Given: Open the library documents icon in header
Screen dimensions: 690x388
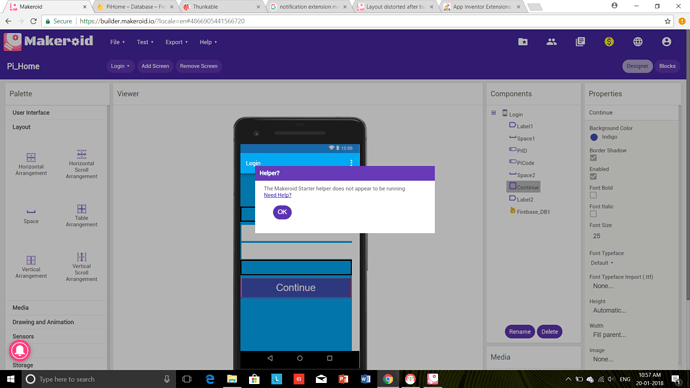Looking at the screenshot, I should [x=580, y=42].
